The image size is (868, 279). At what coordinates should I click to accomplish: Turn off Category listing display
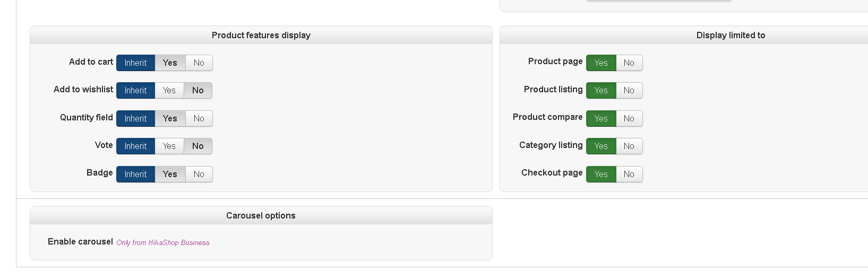(629, 146)
